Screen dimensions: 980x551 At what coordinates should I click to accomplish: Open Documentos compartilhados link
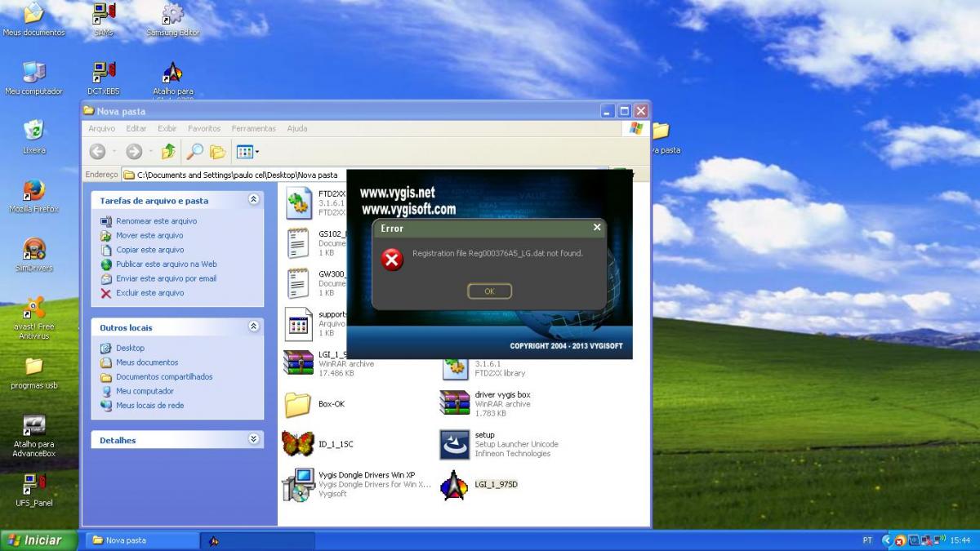(164, 376)
